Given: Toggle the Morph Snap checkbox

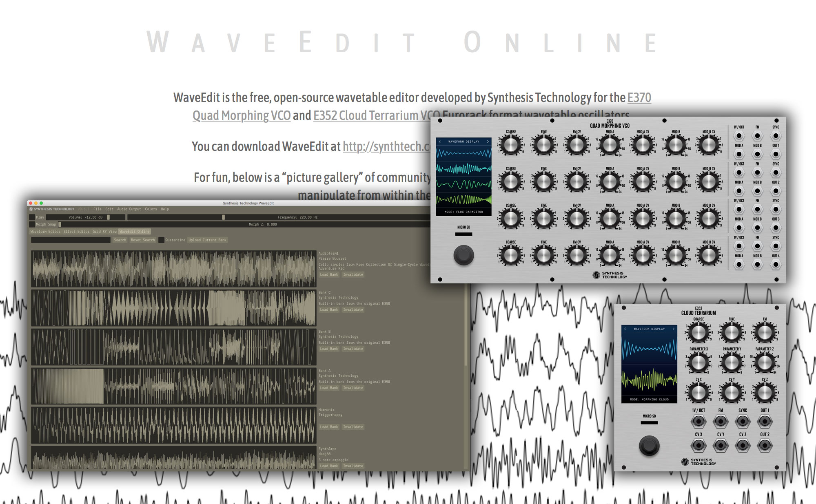Looking at the screenshot, I should [x=32, y=224].
